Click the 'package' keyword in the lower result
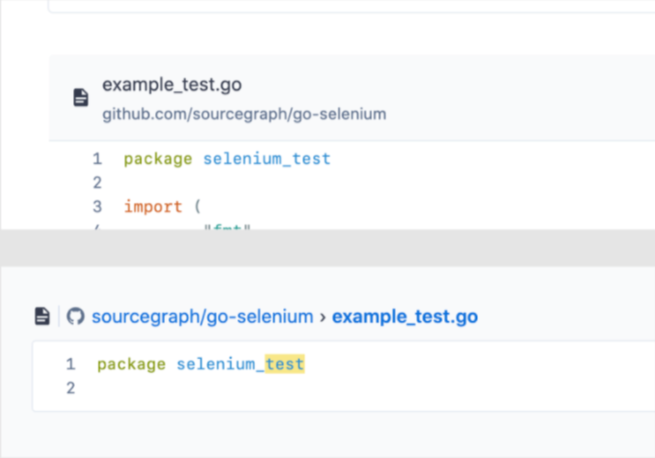This screenshot has height=458, width=655. pos(131,364)
